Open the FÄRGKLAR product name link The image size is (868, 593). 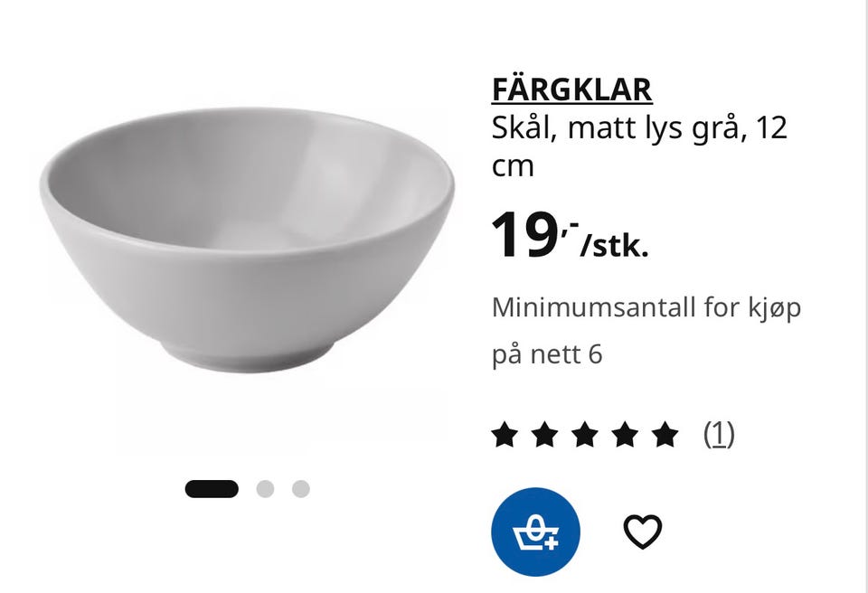(x=571, y=89)
